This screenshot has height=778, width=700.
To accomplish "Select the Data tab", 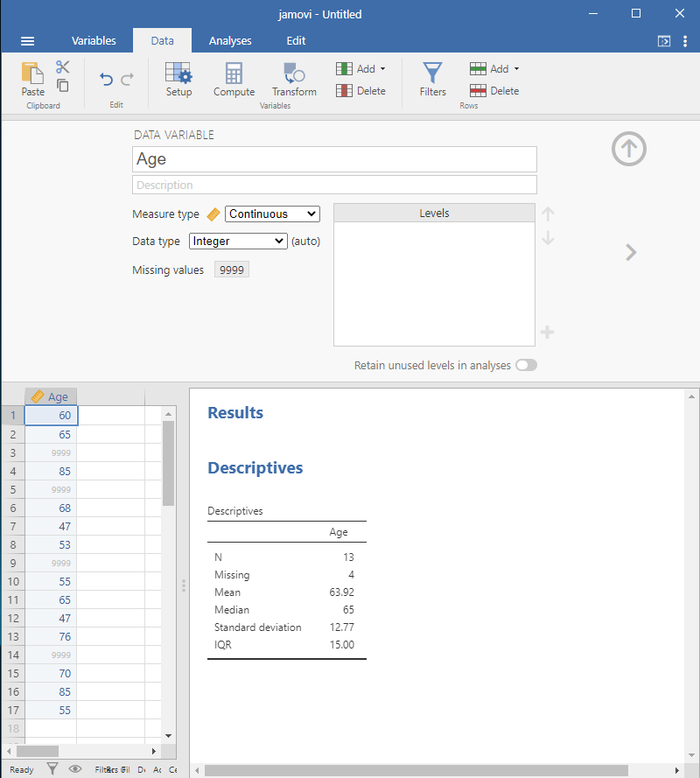I will coord(162,40).
